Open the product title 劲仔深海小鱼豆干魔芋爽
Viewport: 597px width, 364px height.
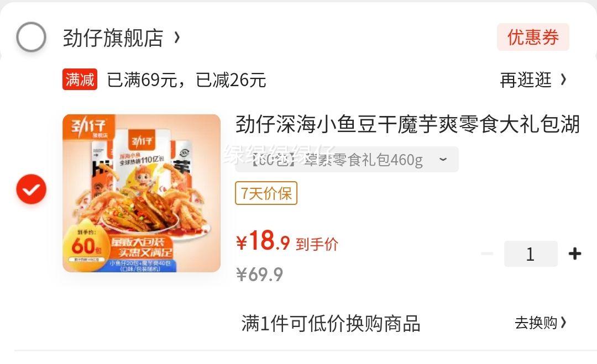(407, 124)
